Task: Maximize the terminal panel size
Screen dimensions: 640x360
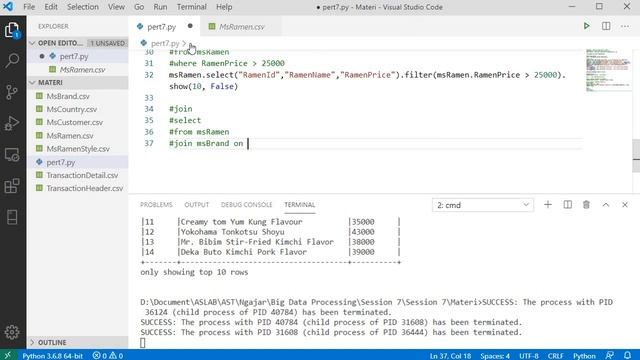Action: [x=606, y=204]
